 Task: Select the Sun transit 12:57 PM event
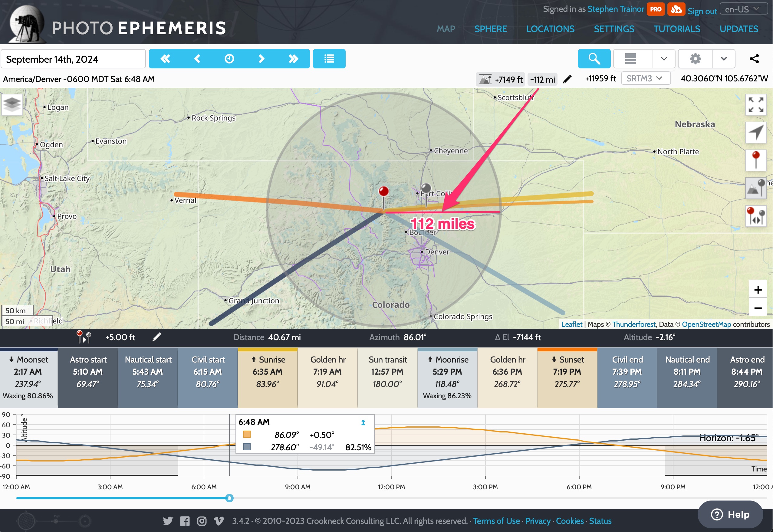tap(387, 378)
